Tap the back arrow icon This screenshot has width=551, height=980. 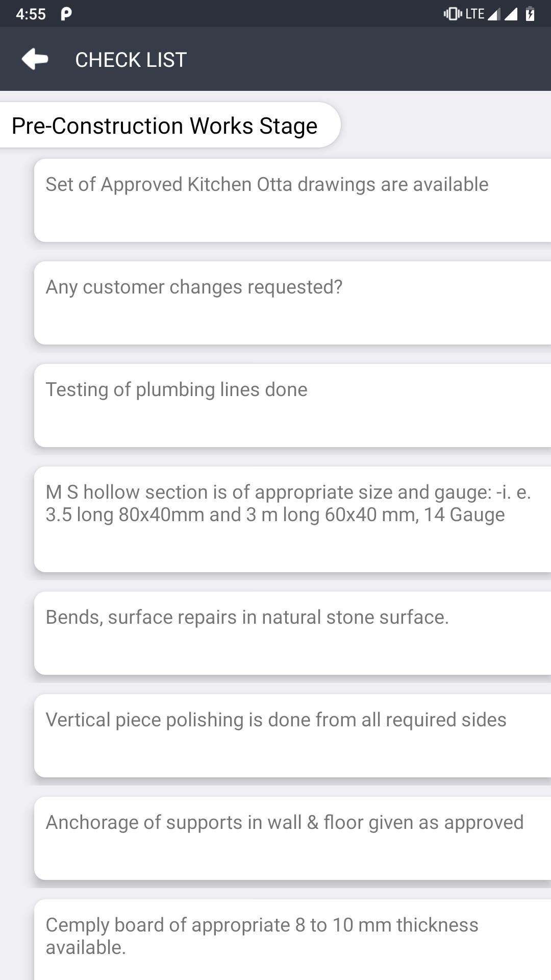coord(35,59)
